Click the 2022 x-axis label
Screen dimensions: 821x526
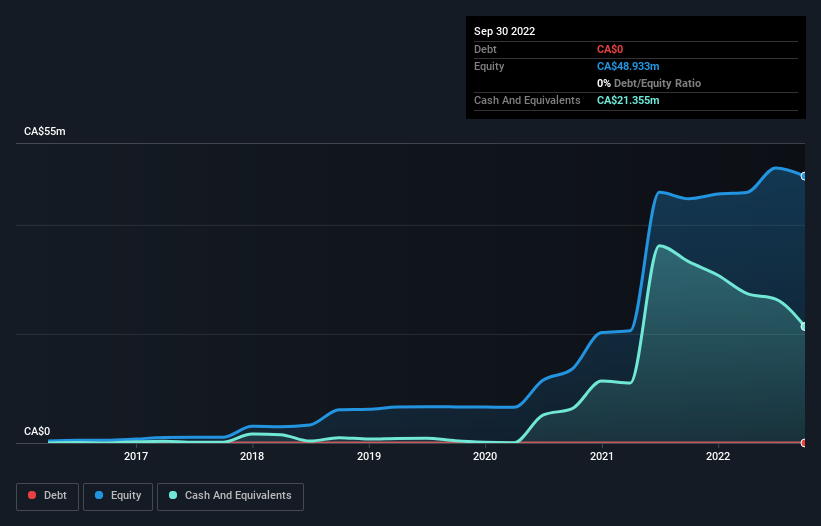[718, 456]
